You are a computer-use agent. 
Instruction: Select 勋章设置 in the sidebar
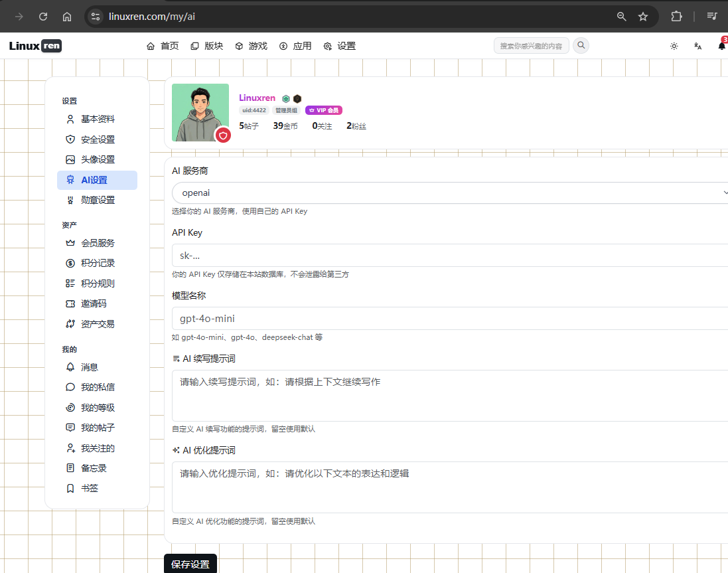pos(97,200)
